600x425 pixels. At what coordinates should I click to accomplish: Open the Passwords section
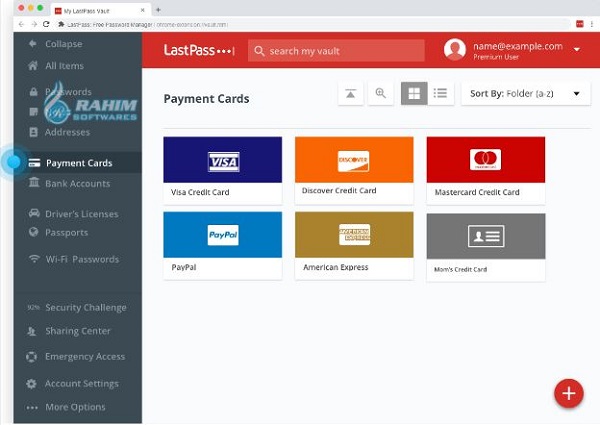68,92
